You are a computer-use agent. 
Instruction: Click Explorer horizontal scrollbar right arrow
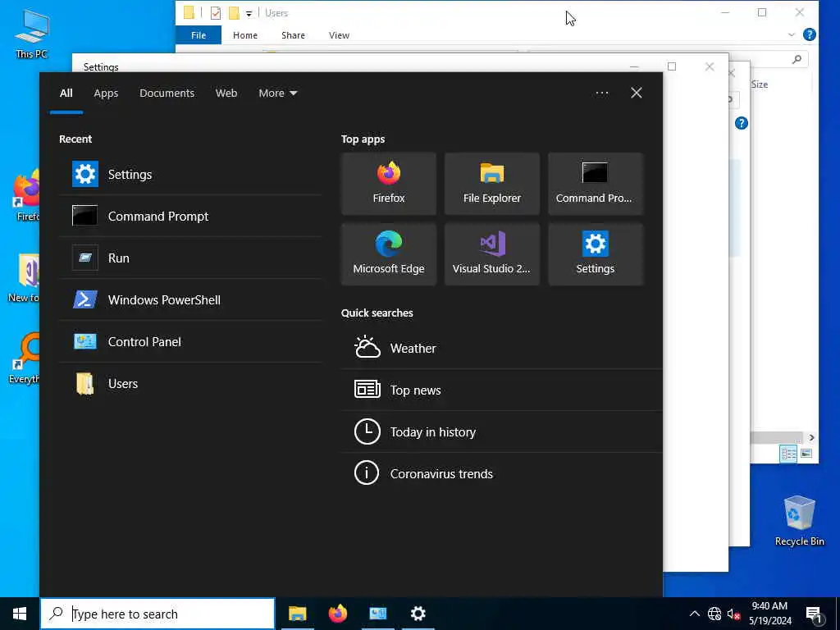[x=811, y=438]
